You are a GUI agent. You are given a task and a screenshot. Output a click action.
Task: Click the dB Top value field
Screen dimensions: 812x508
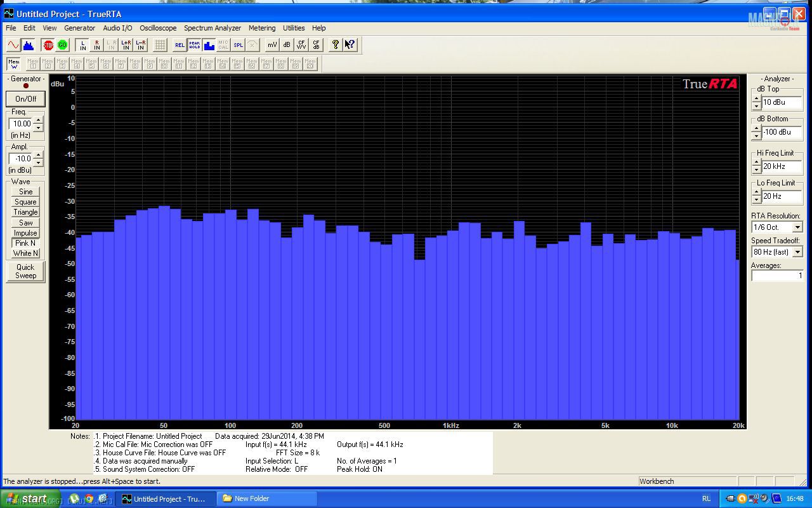[x=782, y=102]
